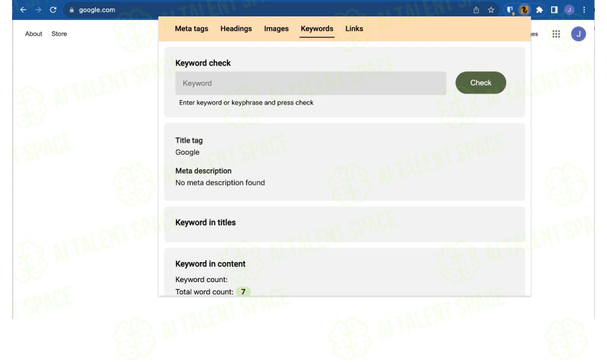Click the Total word count value 7
The image size is (607, 364).
[x=243, y=292]
